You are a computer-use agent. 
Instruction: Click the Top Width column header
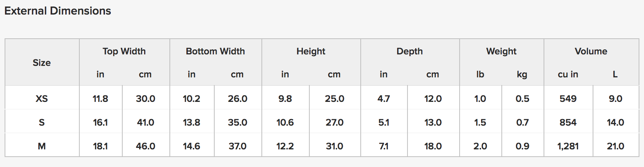point(124,51)
